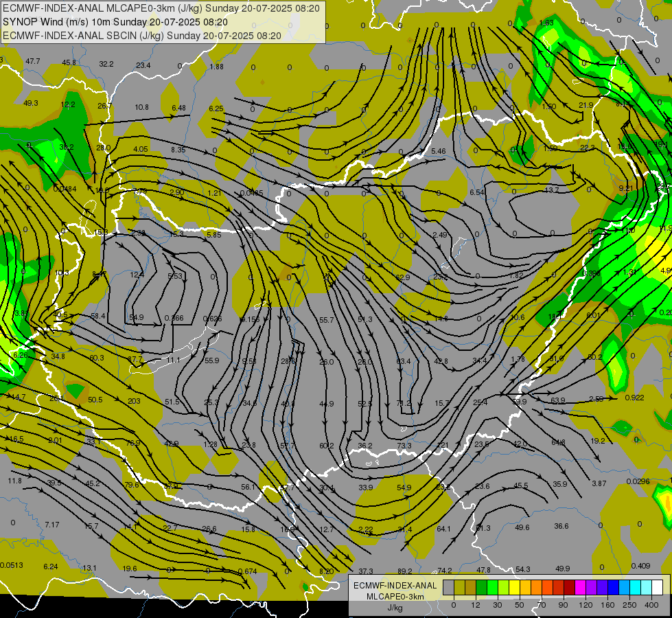Click the map value 51.3

coord(365,319)
